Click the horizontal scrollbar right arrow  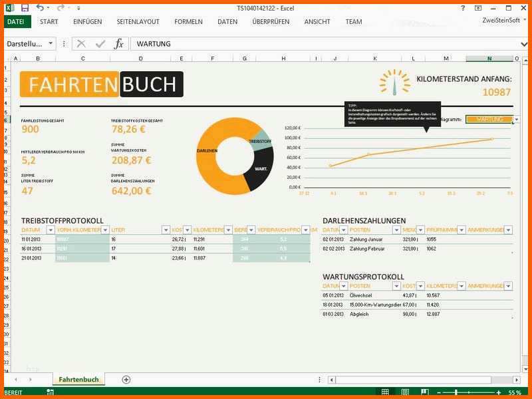517,380
